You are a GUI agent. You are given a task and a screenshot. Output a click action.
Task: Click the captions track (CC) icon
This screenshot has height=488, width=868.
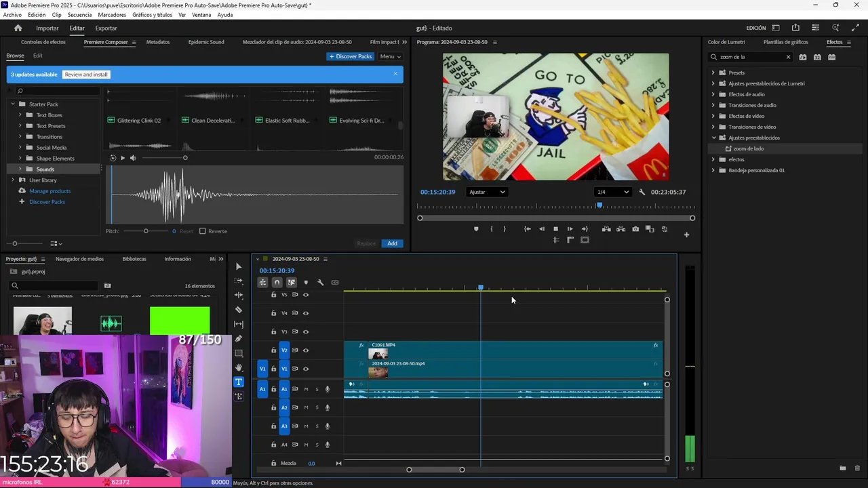click(x=335, y=283)
